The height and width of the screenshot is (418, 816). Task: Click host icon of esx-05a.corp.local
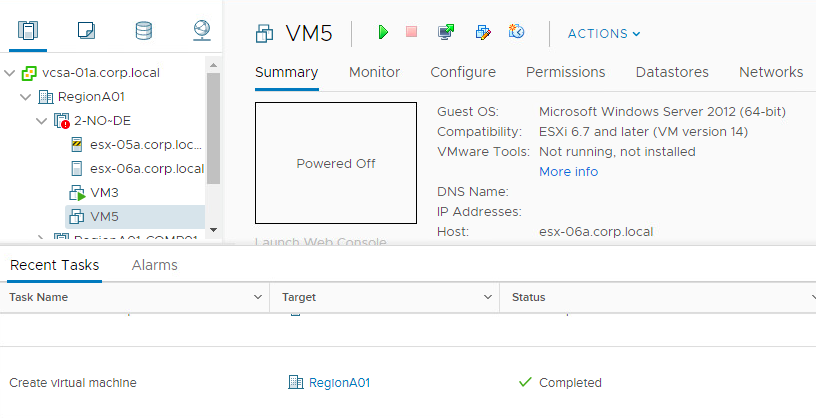click(x=77, y=145)
